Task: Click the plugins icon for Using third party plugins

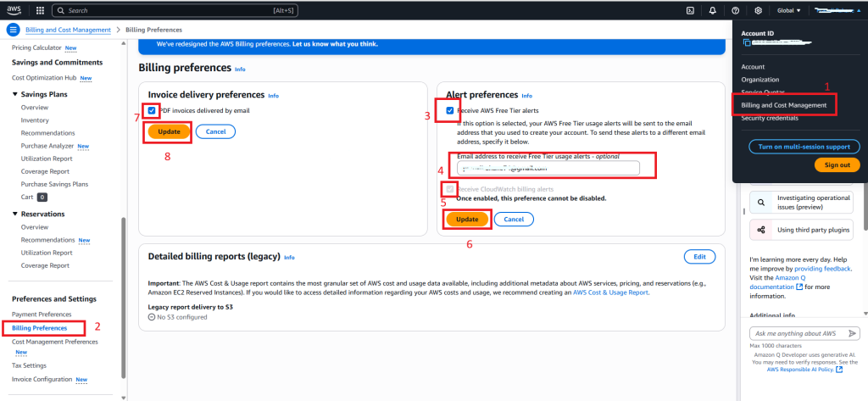Action: tap(760, 229)
